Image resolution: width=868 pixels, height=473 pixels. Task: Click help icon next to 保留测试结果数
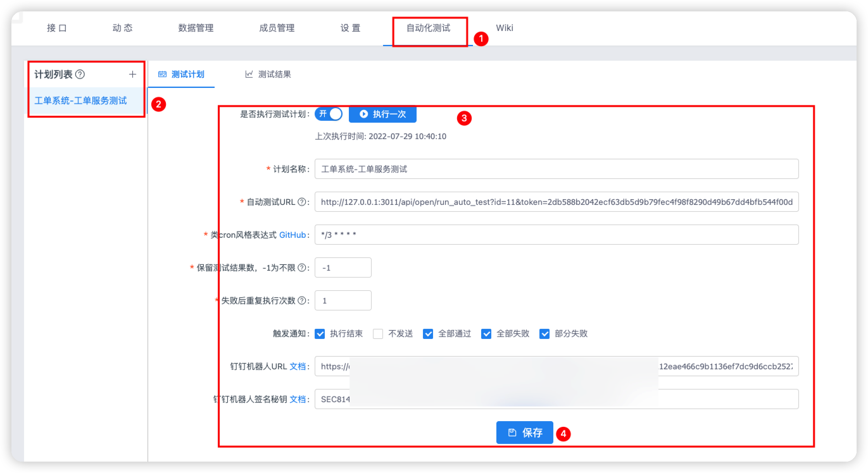point(302,267)
